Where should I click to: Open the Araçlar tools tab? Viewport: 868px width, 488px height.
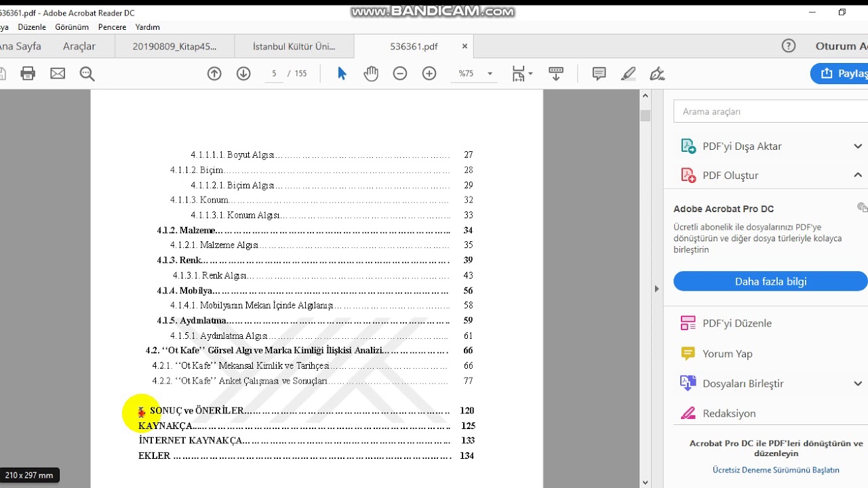coord(79,46)
